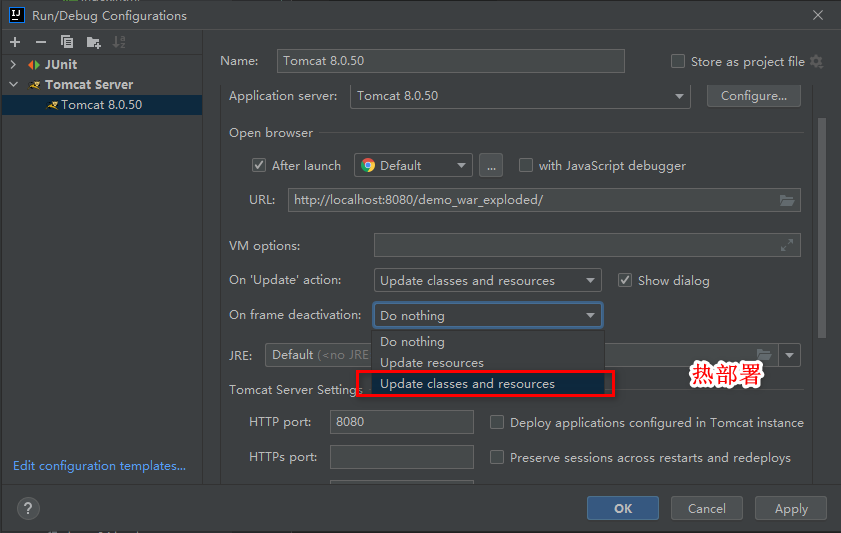Open the project file storage gear settings
Image resolution: width=841 pixels, height=533 pixels.
coord(816,62)
